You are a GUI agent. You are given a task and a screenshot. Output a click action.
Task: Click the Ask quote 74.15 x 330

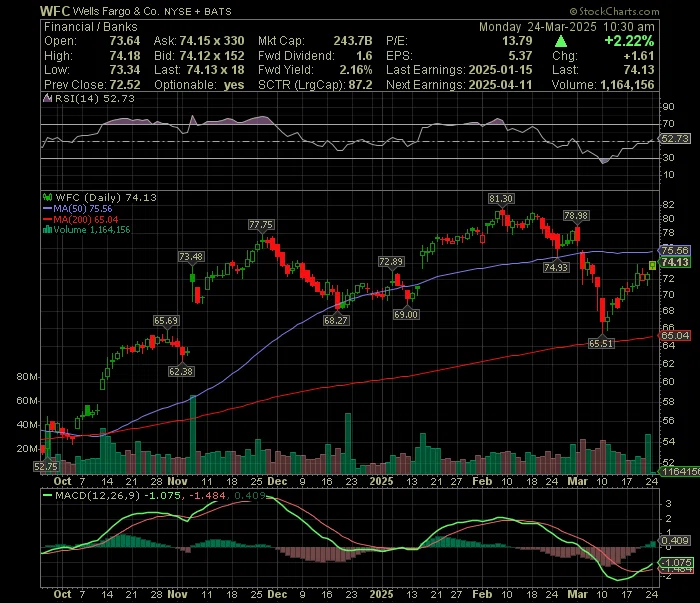tap(212, 41)
